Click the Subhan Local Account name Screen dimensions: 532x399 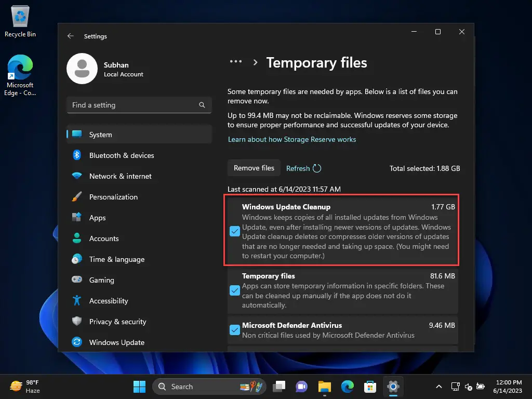pos(123,69)
